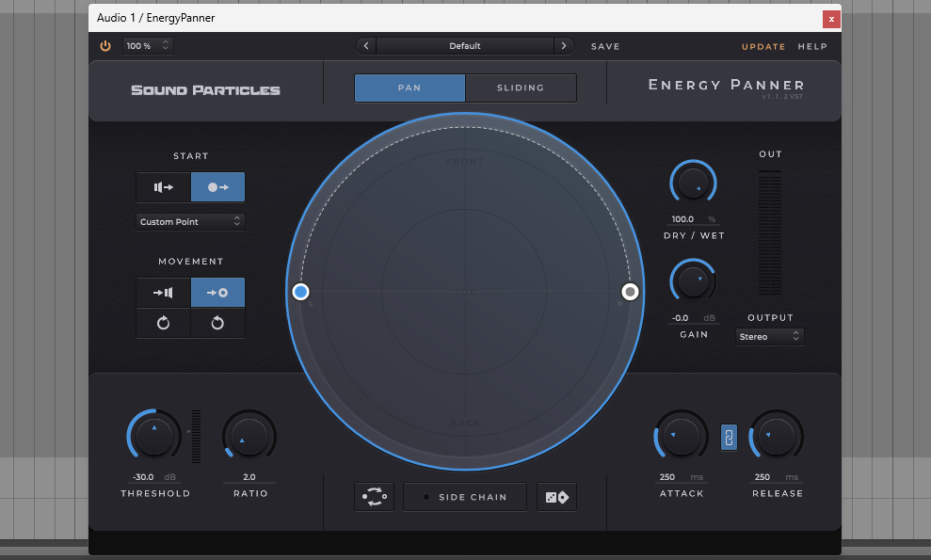Select move-toward-speaker movement icon

point(163,292)
